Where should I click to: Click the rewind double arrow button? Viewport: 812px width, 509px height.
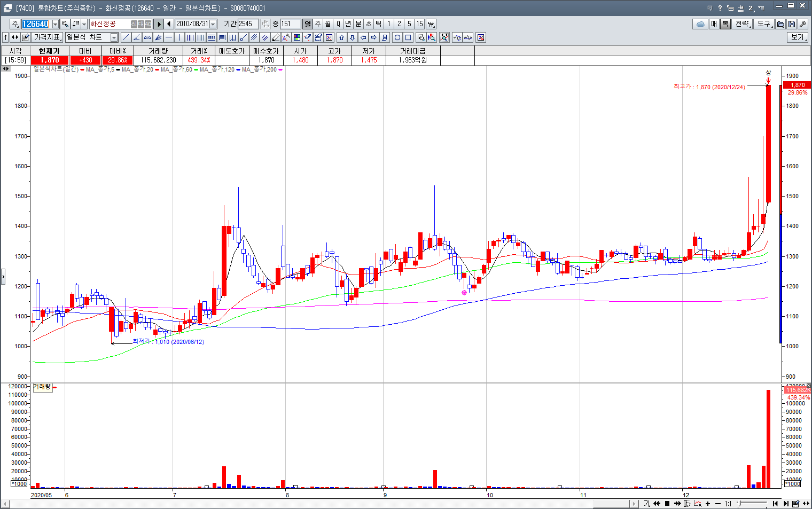click(657, 504)
